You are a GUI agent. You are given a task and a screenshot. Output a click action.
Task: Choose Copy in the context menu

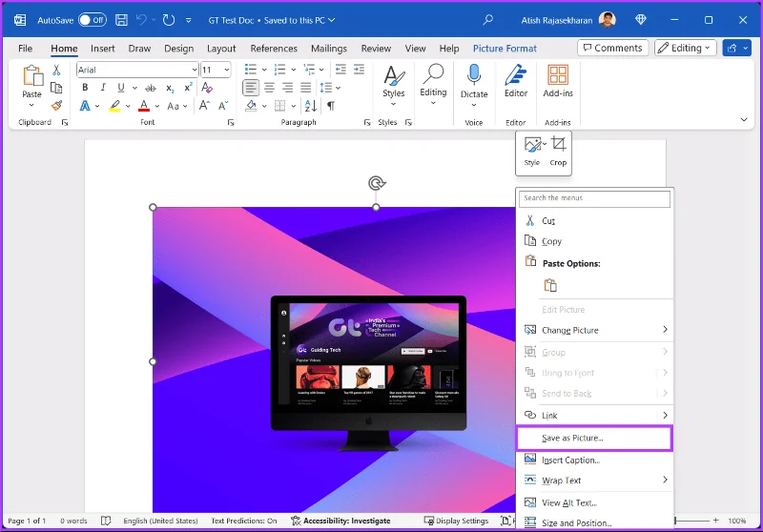[594, 241]
